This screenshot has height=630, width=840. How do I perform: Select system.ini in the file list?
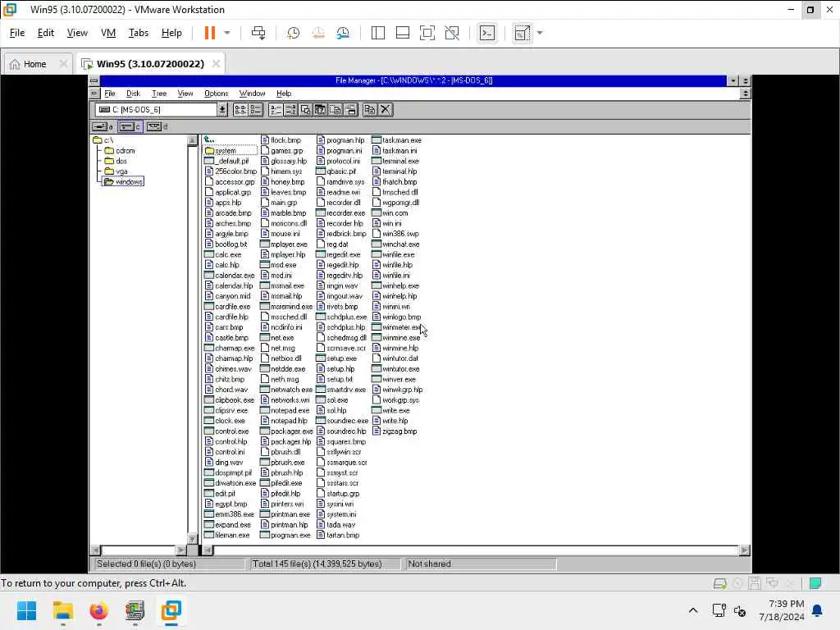(336, 514)
